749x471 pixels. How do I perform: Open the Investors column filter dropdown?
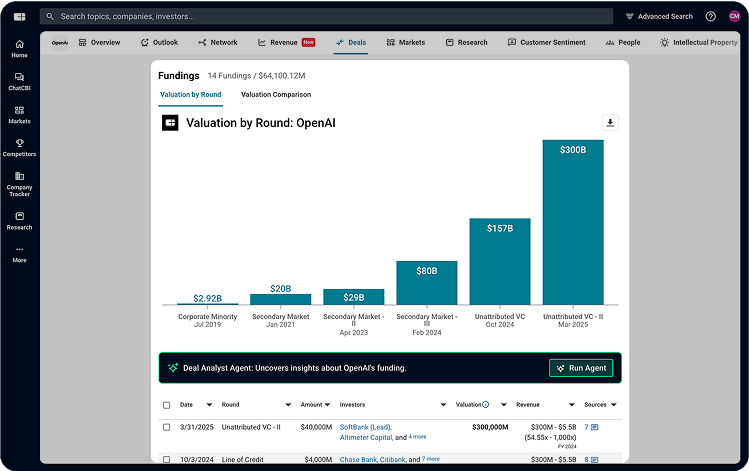click(443, 405)
